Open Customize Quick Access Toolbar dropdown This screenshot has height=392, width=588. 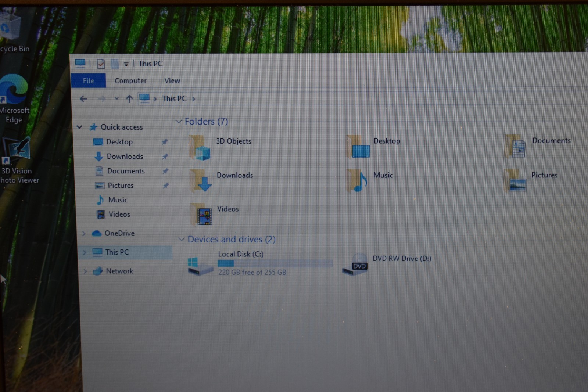126,64
